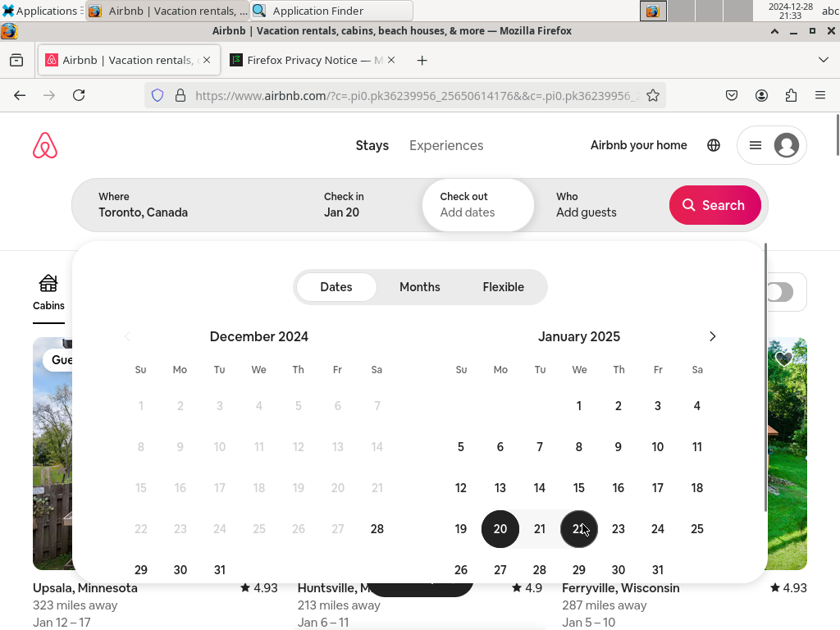Click Airbnb your home link

pyautogui.click(x=638, y=145)
